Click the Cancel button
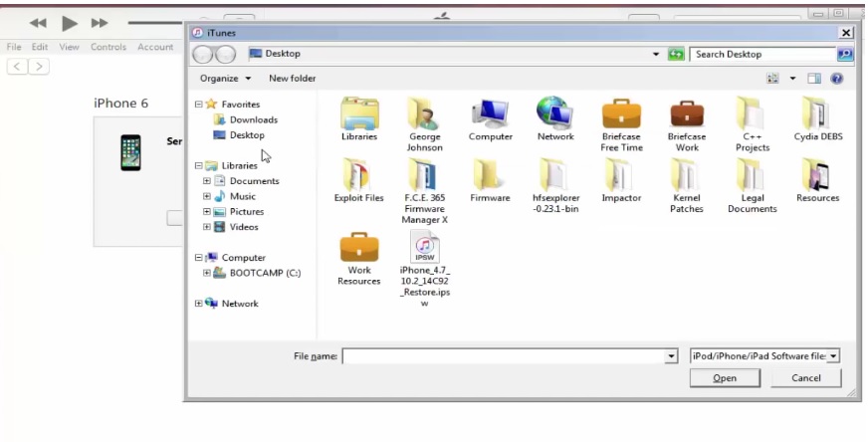This screenshot has height=442, width=868. [x=806, y=378]
